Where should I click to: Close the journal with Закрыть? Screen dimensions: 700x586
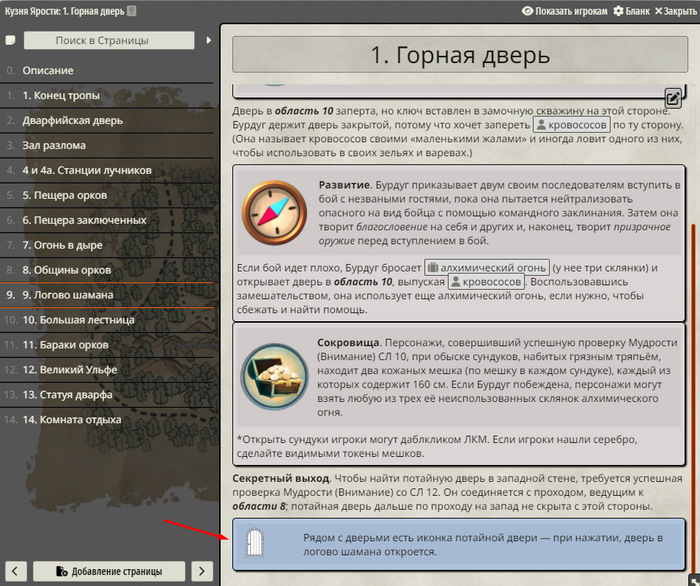(x=675, y=11)
